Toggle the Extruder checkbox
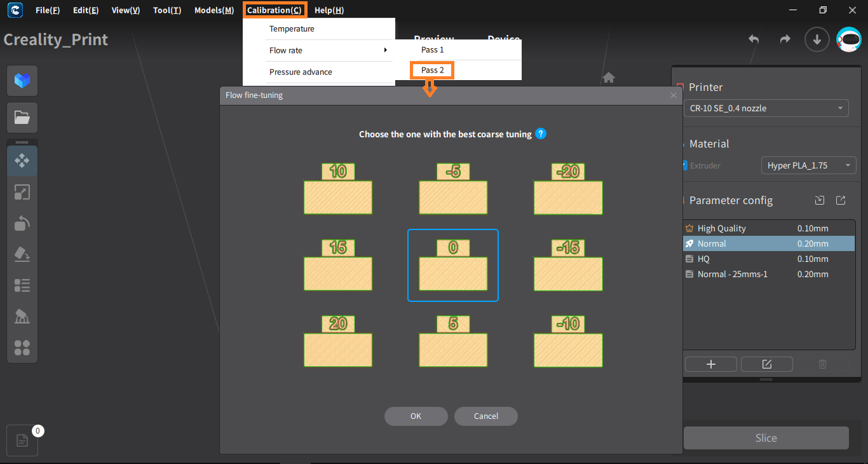Screen dimensions: 868x464 click(684, 165)
